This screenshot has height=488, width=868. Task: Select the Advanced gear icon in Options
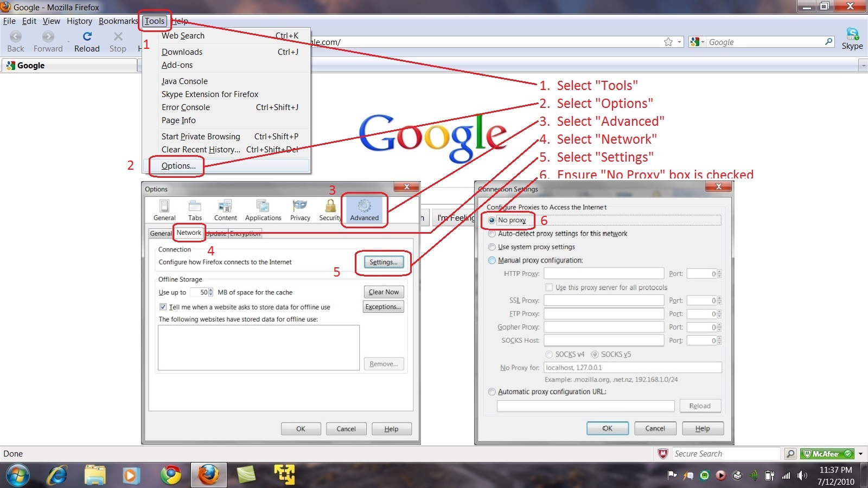tap(365, 206)
